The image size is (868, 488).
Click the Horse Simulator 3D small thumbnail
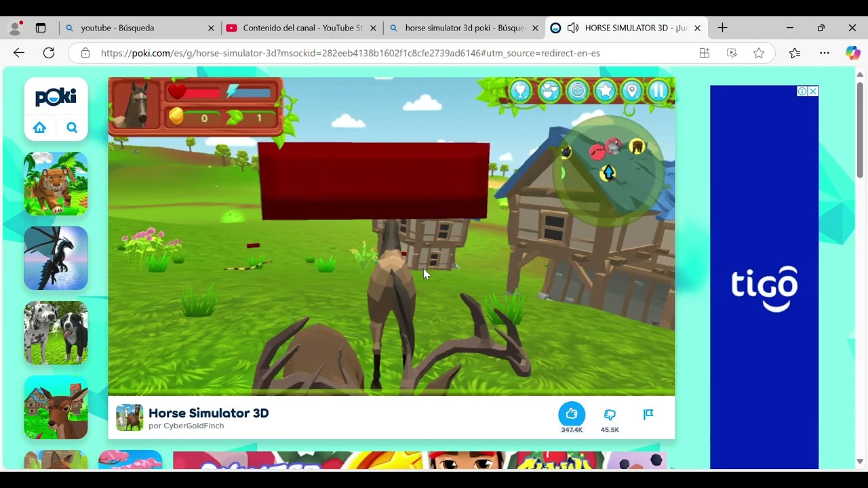130,418
